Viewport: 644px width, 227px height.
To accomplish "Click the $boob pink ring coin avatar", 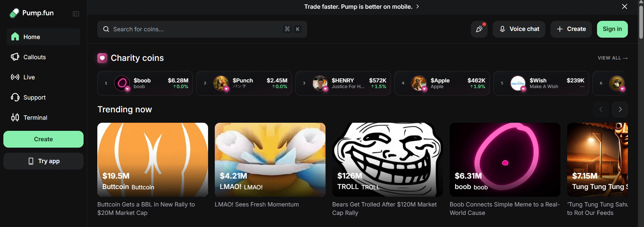I will tap(122, 83).
